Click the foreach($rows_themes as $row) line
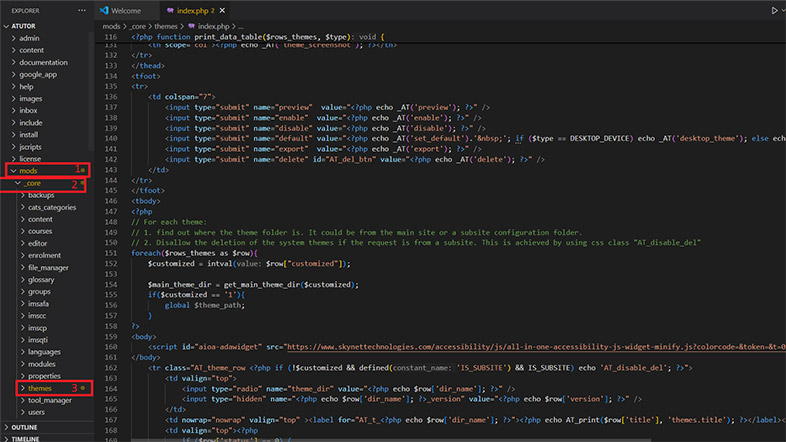786x442 pixels. coord(194,253)
